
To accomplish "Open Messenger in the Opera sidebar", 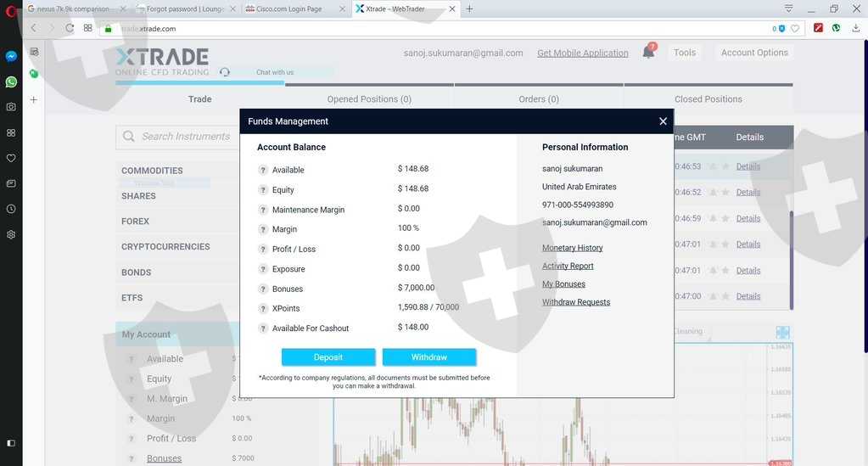I will point(11,56).
